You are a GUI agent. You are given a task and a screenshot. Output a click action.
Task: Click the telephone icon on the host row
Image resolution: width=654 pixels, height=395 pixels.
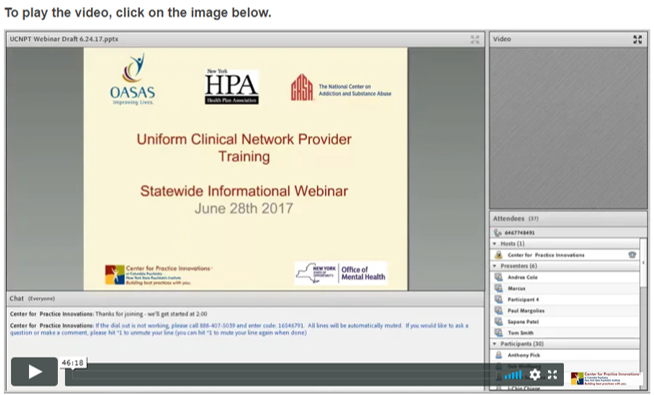tap(632, 254)
